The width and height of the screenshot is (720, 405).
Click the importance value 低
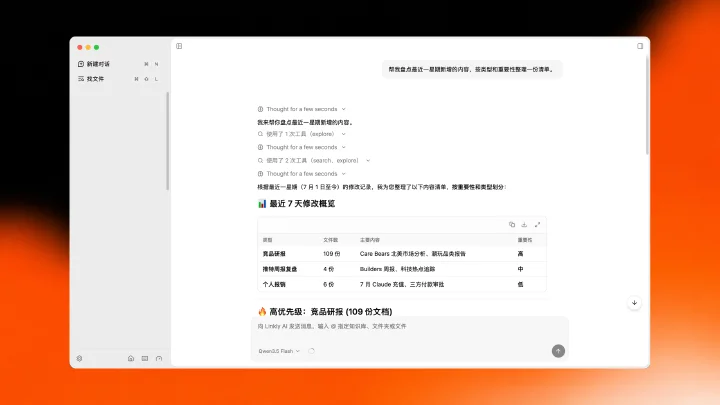coord(520,285)
